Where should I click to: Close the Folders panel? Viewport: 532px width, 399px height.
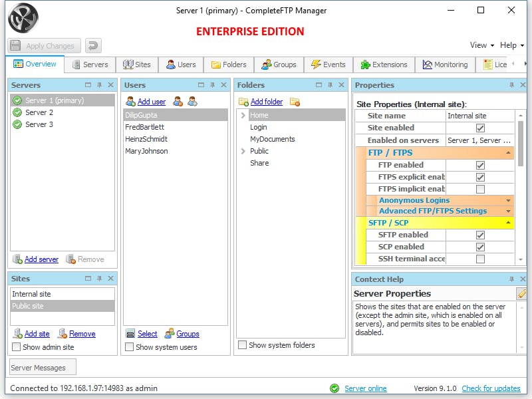click(341, 85)
